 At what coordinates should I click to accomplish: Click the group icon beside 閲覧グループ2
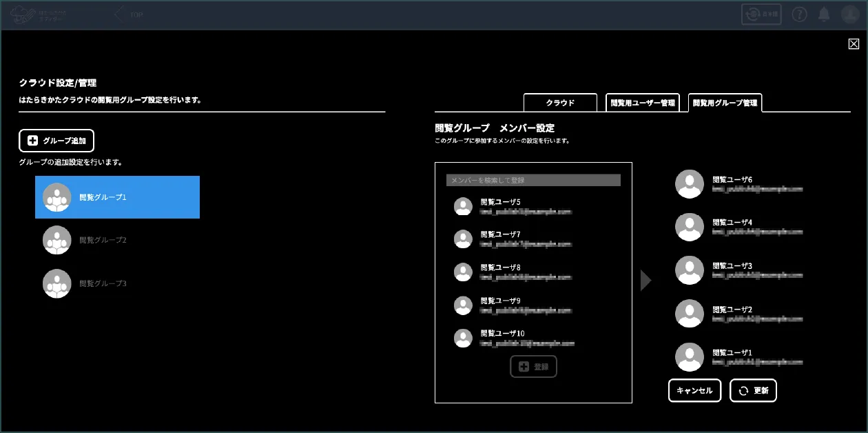(56, 241)
